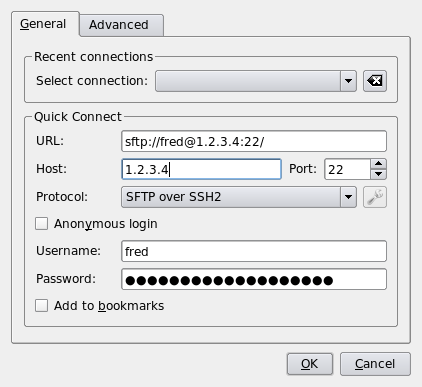Open protocol settings wrench icon

click(375, 197)
